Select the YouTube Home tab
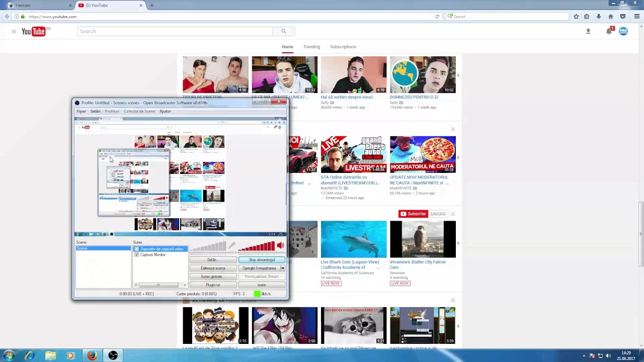 pos(287,47)
